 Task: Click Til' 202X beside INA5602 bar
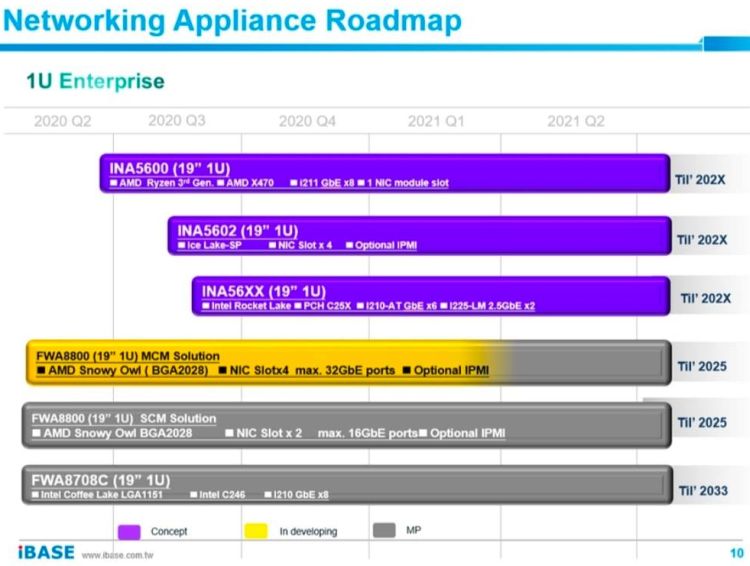[x=702, y=240]
